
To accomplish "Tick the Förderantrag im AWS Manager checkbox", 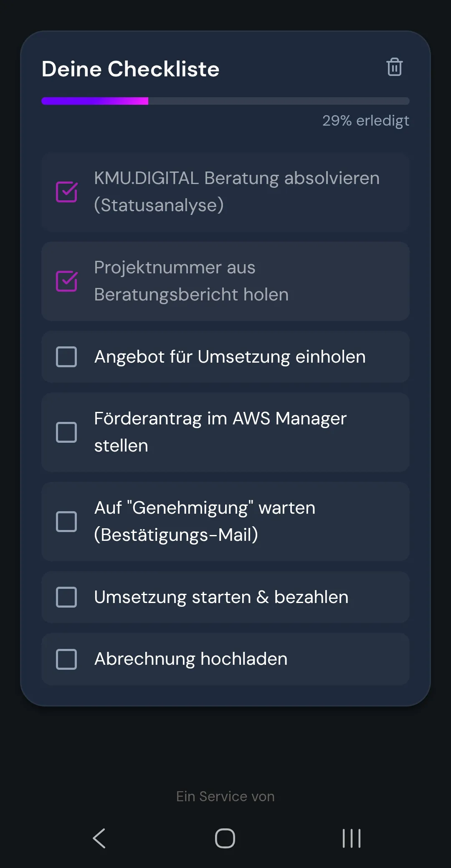I will [x=66, y=432].
